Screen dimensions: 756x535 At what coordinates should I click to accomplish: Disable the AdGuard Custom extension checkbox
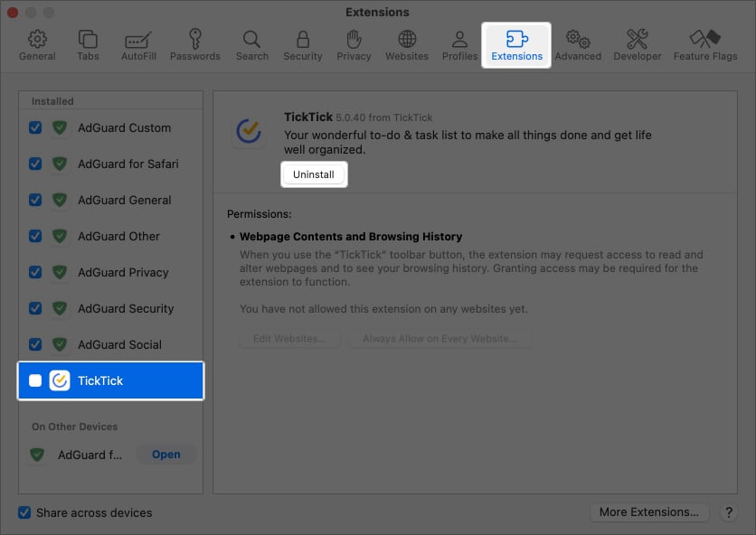pos(35,127)
